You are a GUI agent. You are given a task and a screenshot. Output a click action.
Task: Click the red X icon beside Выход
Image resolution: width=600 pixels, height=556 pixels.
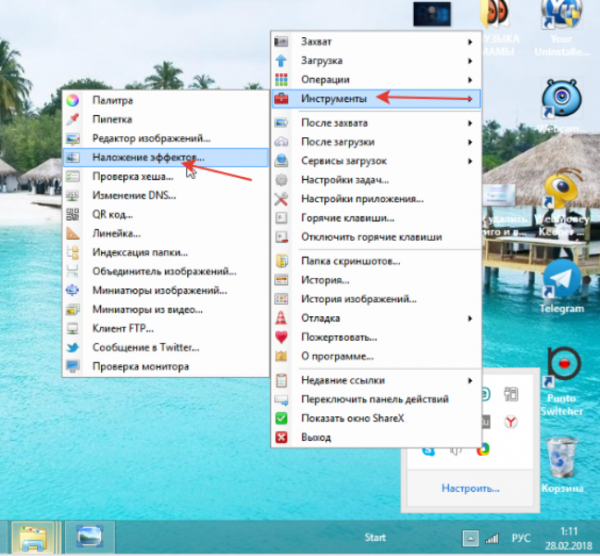coord(281,437)
